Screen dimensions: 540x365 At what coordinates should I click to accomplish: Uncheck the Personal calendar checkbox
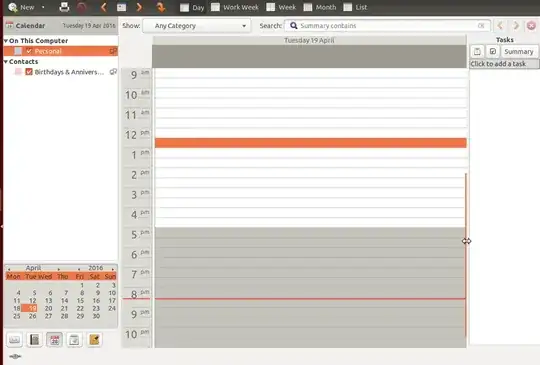(29, 51)
